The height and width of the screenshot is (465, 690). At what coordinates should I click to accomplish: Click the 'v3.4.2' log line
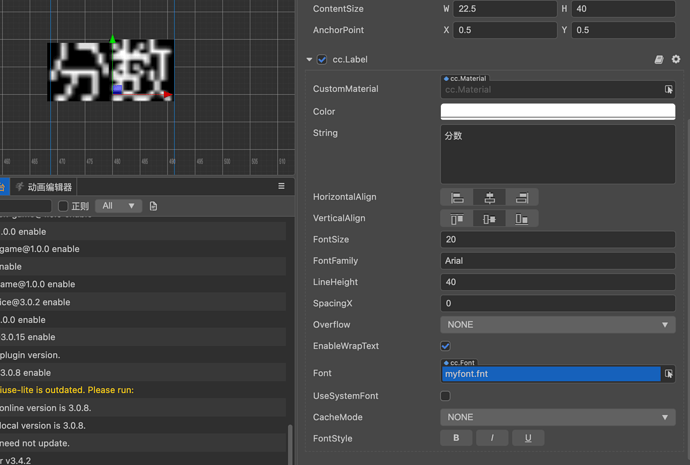pyautogui.click(x=143, y=459)
